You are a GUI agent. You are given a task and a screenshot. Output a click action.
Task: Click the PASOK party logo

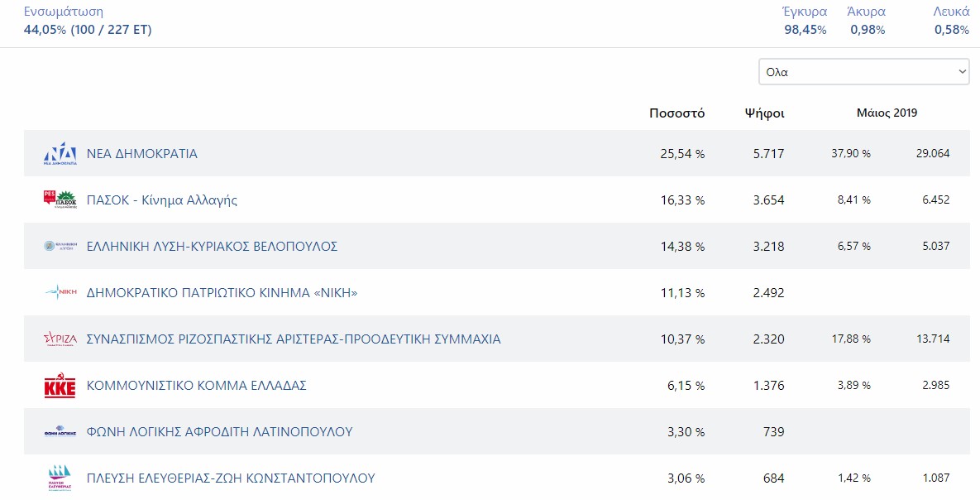[x=60, y=200]
